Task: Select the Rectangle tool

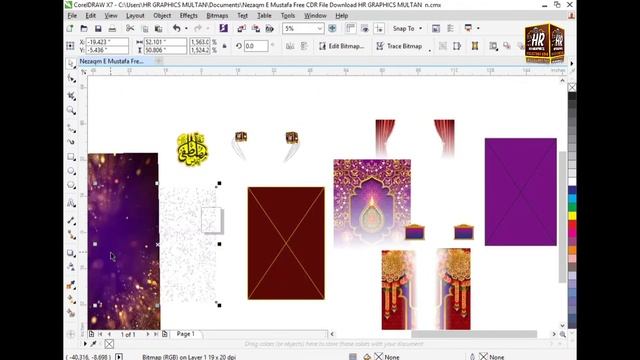Action: [71, 157]
